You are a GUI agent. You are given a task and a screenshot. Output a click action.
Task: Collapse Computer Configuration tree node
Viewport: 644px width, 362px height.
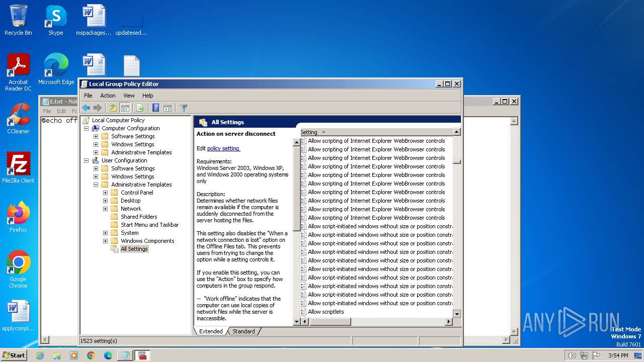point(86,128)
